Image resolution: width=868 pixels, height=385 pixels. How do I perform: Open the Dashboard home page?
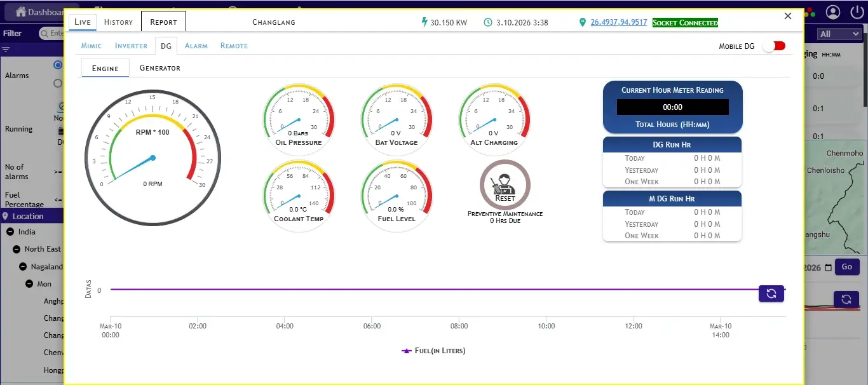[33, 11]
